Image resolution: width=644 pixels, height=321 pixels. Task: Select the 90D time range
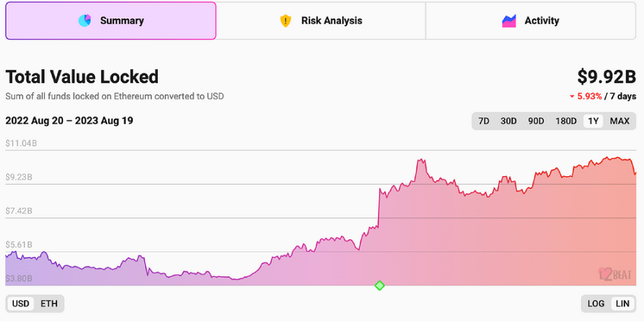[x=536, y=121]
